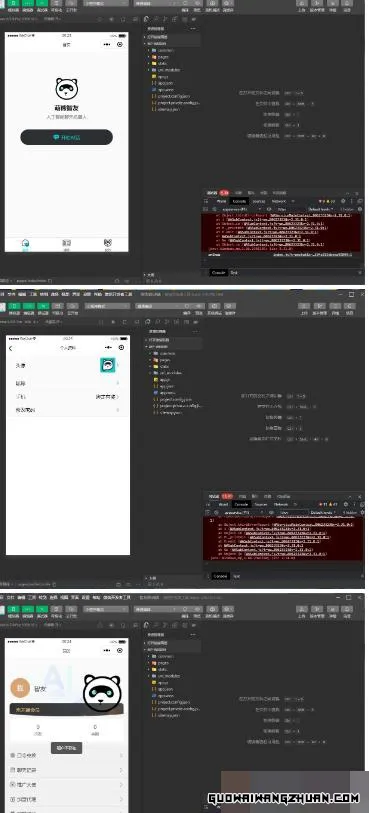369x813 pixels.
Task: Click real-device debug icon in top screenshot toolbar
Action: (x=213, y=3)
